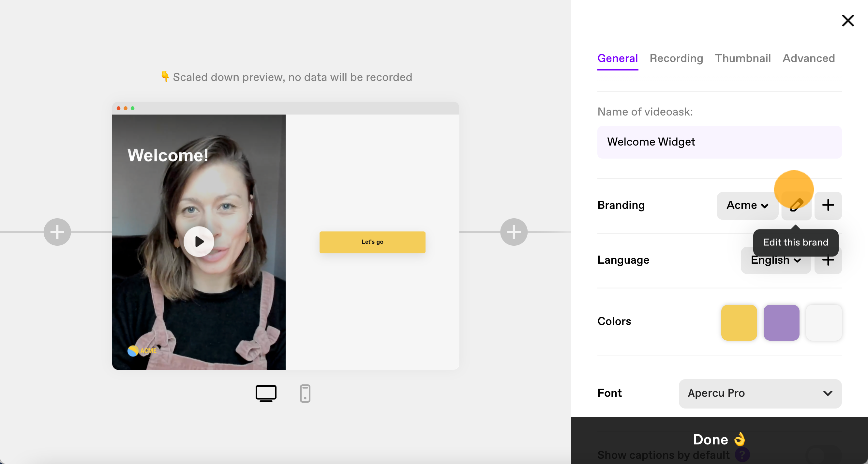Click the Done button
Screen dimensions: 868x464
[x=719, y=440]
